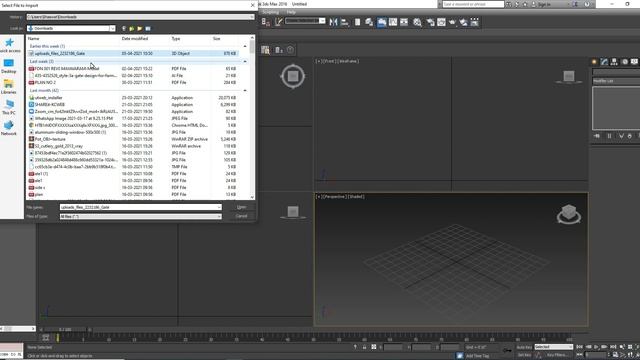Open the View Menu icon in dialog

coord(148,29)
